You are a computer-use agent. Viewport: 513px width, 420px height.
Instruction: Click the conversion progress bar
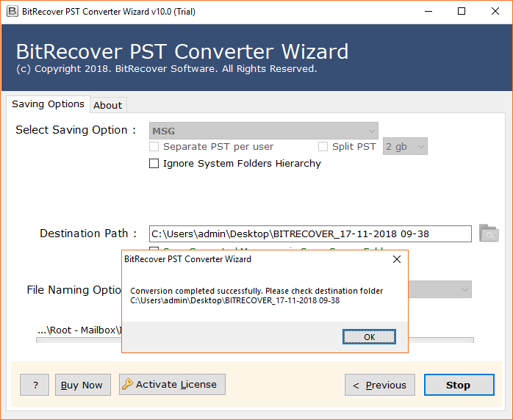click(x=441, y=340)
